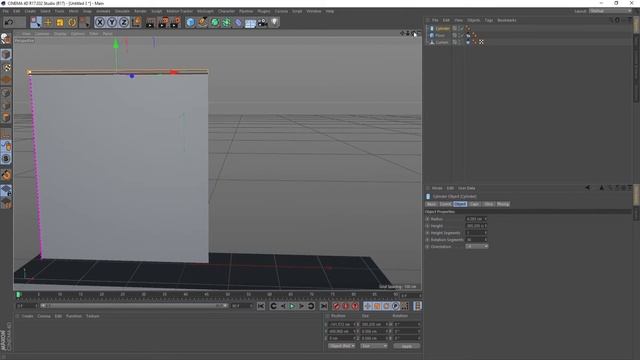Open Edit Render Settings icon
Image resolution: width=640 pixels, height=360 pixels.
click(175, 22)
